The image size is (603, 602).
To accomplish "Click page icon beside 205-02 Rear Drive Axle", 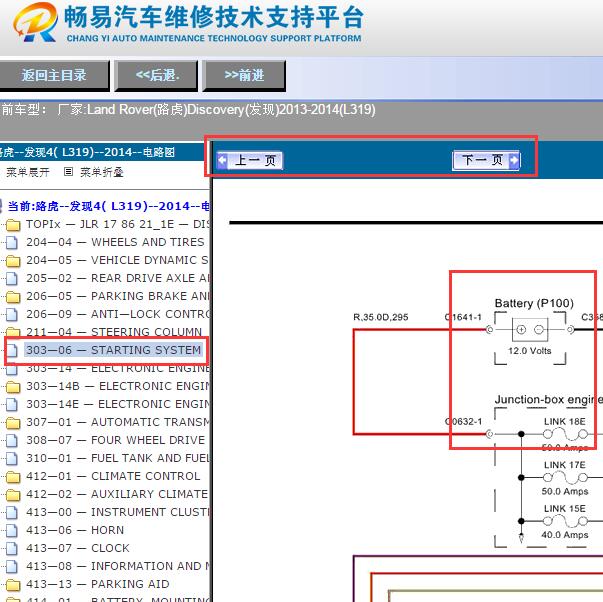I will click(12, 279).
